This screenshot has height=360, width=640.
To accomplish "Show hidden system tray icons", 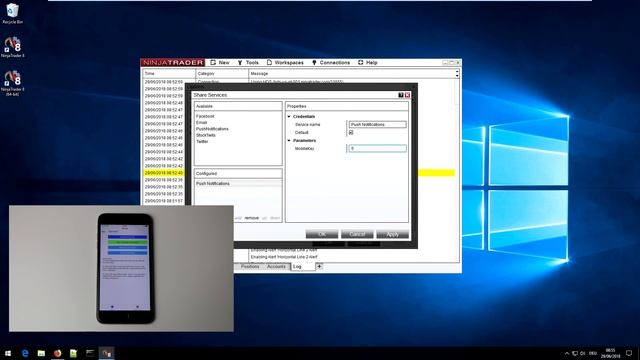I will coord(567,353).
